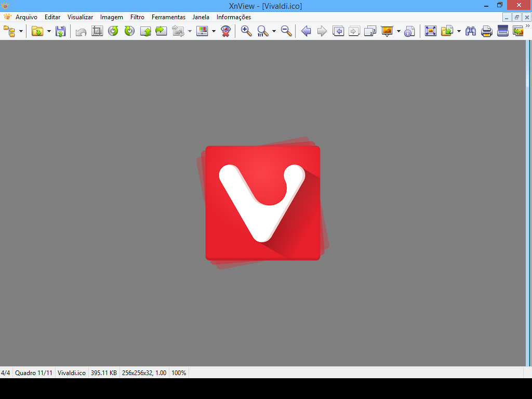Open the Ferramentas menu

(x=169, y=17)
